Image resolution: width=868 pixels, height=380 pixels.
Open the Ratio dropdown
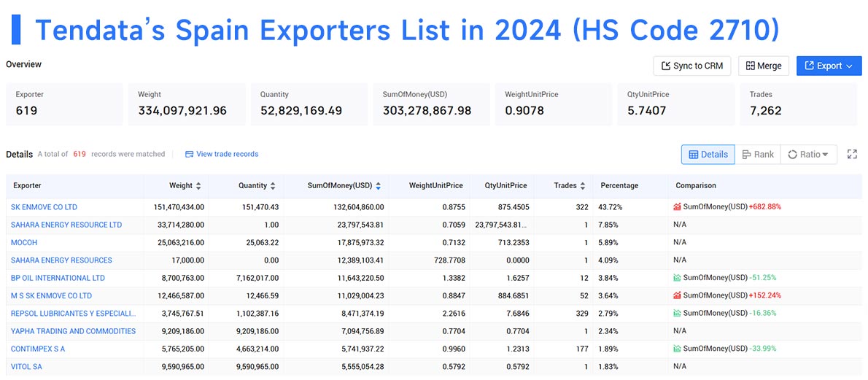809,155
